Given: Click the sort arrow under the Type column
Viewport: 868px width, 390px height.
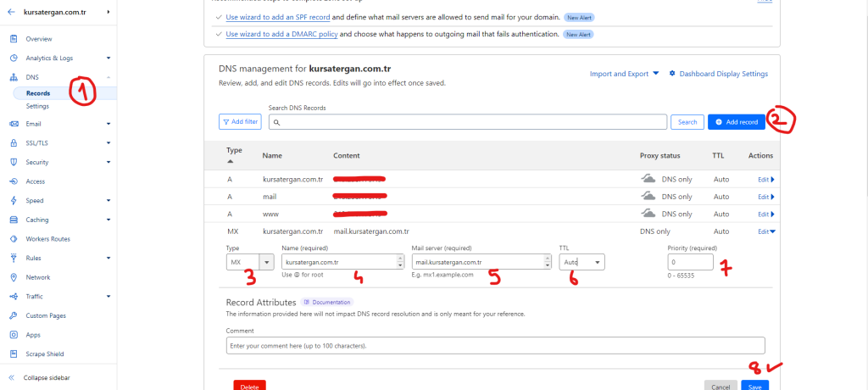Looking at the screenshot, I should pyautogui.click(x=231, y=161).
